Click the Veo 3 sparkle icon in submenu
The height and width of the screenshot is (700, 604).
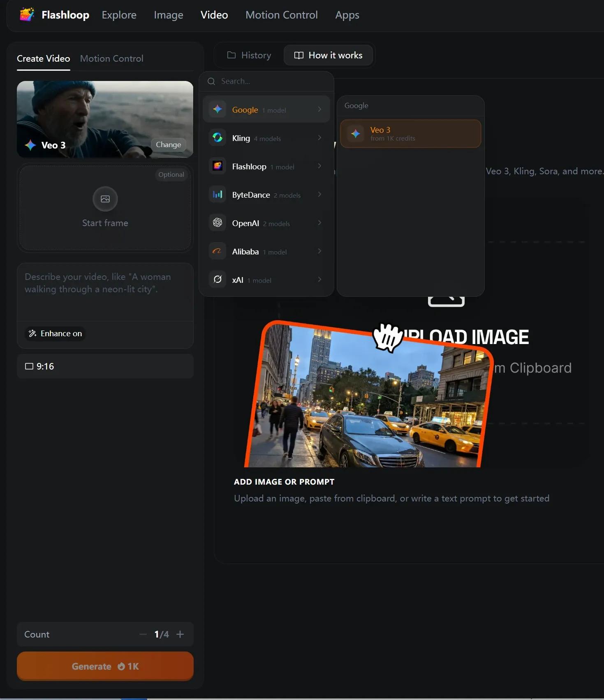pyautogui.click(x=356, y=134)
